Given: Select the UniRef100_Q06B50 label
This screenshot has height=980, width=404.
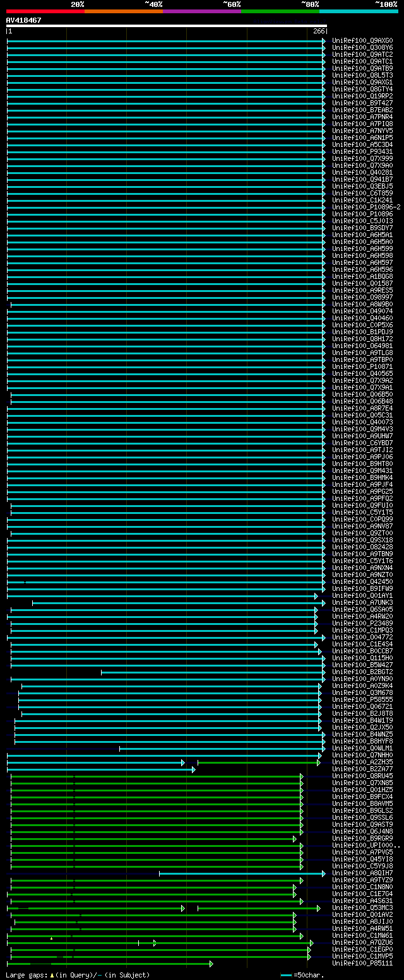Looking at the screenshot, I should pyautogui.click(x=362, y=394).
